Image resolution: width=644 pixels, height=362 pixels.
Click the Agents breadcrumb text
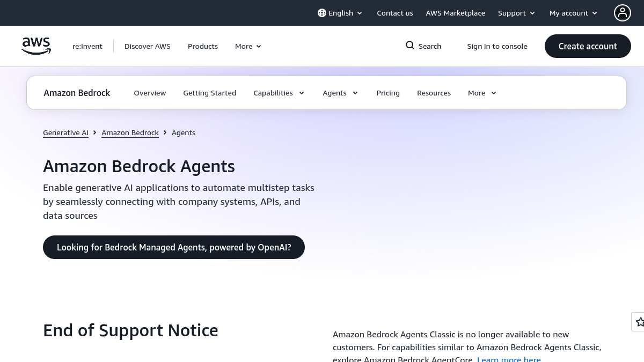(184, 132)
